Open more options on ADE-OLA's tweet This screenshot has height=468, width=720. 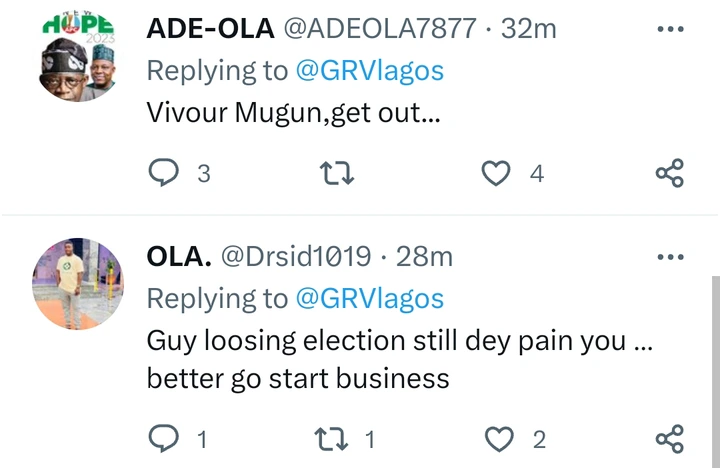click(669, 28)
